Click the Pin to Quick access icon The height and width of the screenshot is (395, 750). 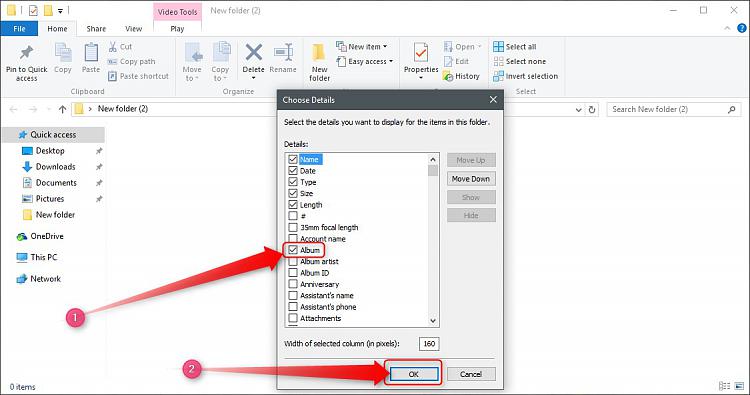point(26,53)
